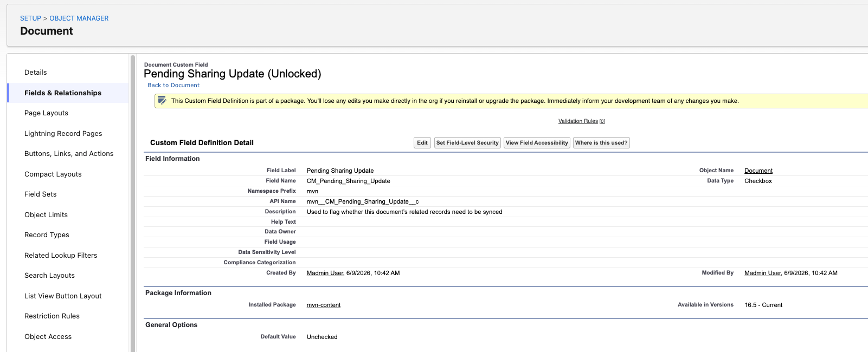Open SETUP breadcrumb link
Viewport: 868px width, 352px height.
click(30, 18)
